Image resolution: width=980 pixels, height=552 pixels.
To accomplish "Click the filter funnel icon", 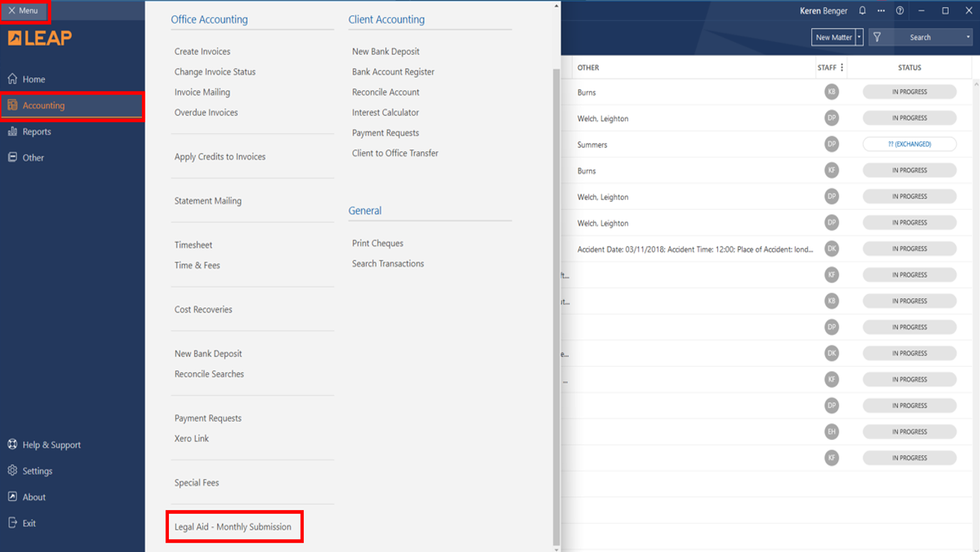I will pos(877,38).
